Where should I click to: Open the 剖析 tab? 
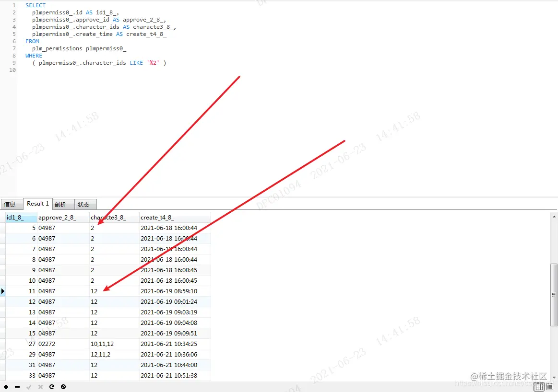(63, 204)
